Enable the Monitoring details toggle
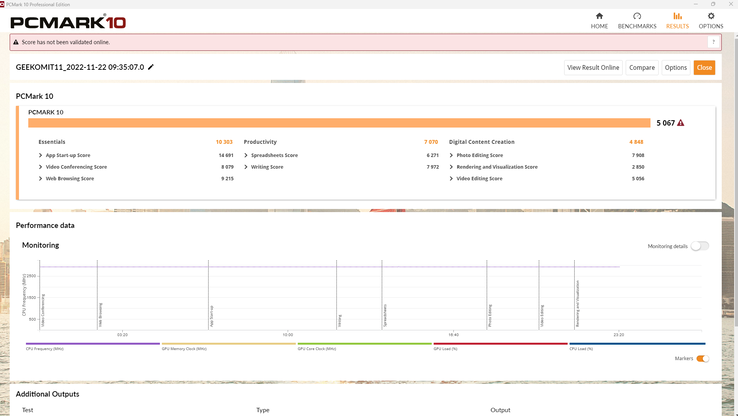 [699, 246]
